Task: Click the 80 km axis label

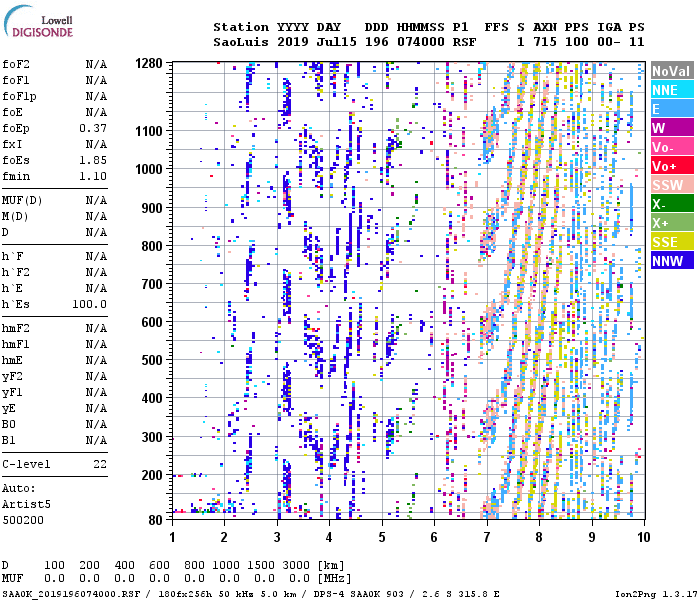Action: pos(155,520)
